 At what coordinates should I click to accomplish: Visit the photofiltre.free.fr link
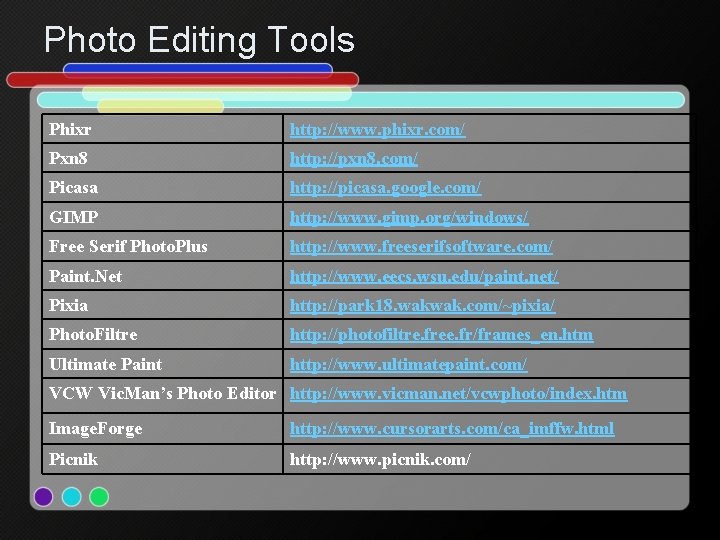(x=441, y=335)
